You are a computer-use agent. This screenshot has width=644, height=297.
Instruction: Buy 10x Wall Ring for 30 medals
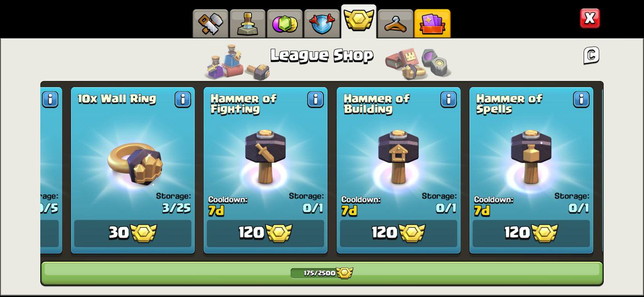click(133, 233)
